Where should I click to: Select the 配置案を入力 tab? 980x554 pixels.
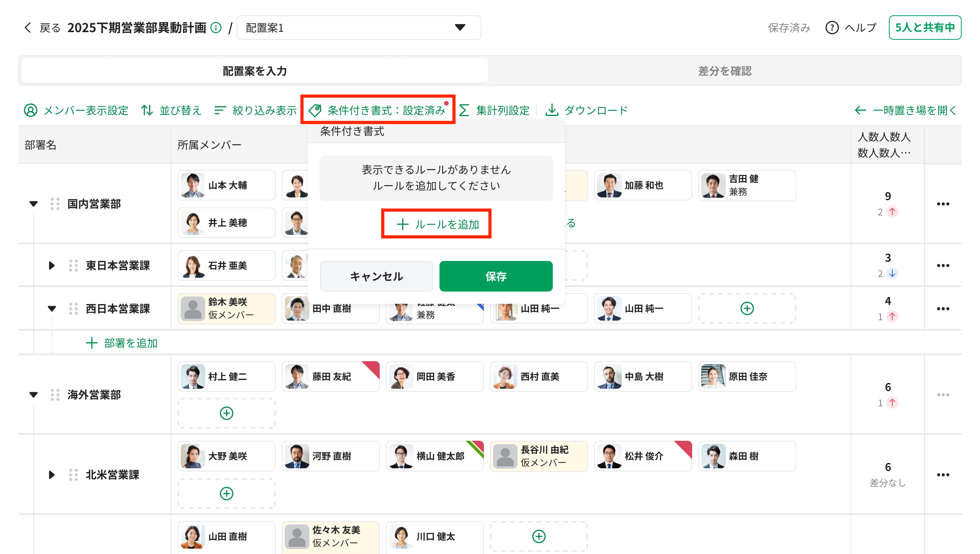click(255, 71)
